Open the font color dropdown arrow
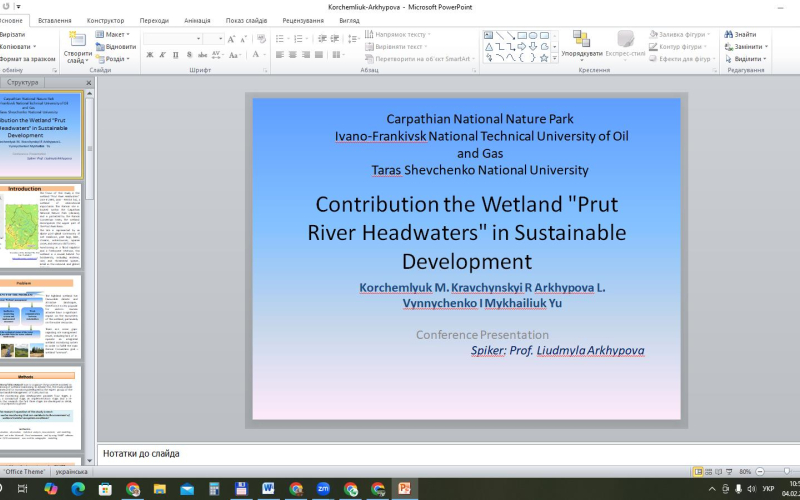800x500 pixels. (264, 55)
